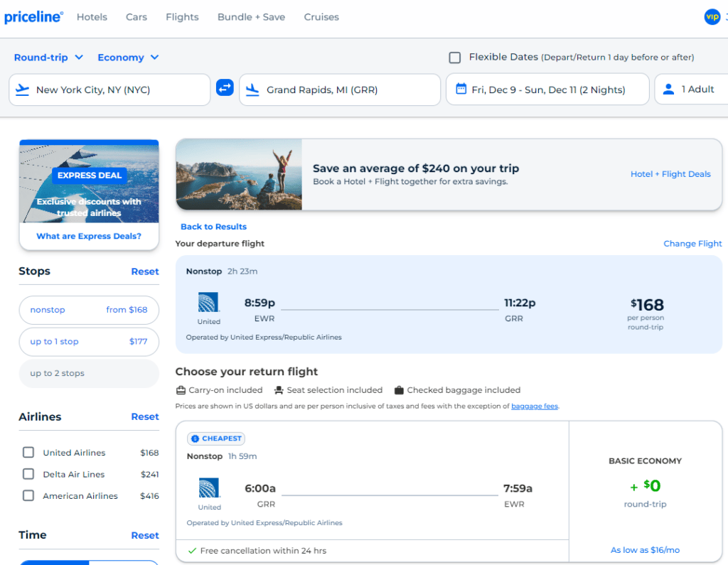The height and width of the screenshot is (565, 728).
Task: Click United logo on 6:00a return flight
Action: click(x=209, y=488)
